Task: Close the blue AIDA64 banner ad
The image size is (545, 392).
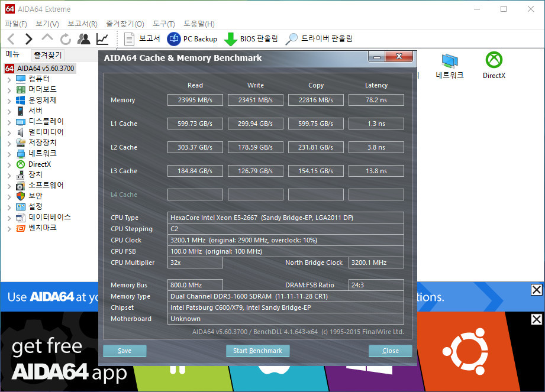Action: tap(536, 290)
